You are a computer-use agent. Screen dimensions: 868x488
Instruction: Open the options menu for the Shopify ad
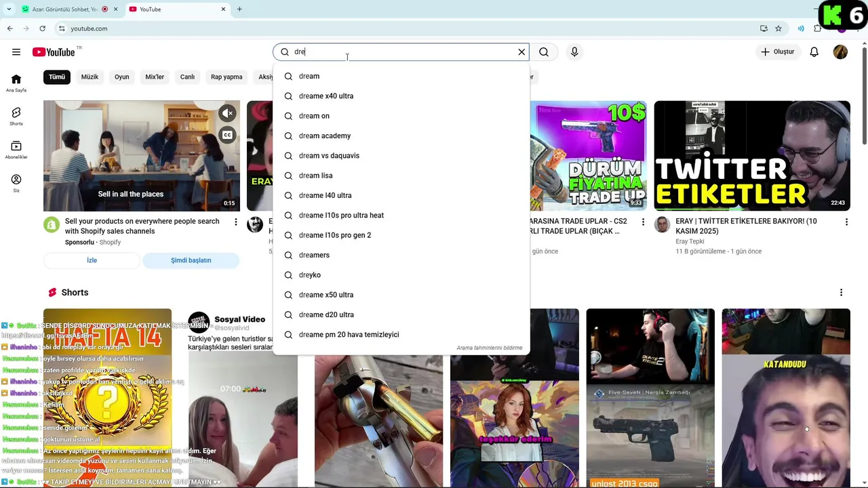pos(236,222)
